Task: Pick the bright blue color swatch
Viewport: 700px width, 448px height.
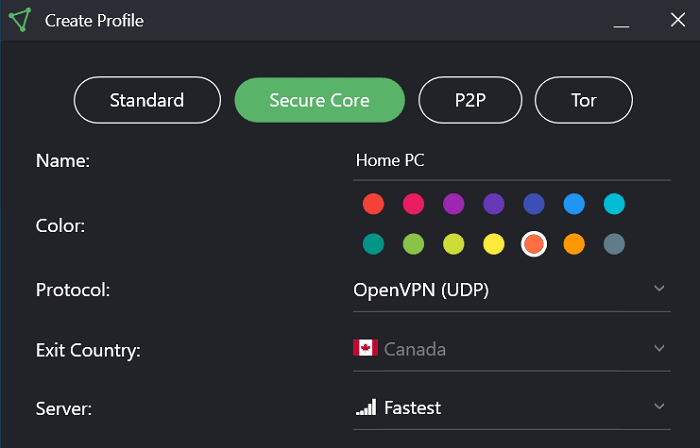Action: 574,204
